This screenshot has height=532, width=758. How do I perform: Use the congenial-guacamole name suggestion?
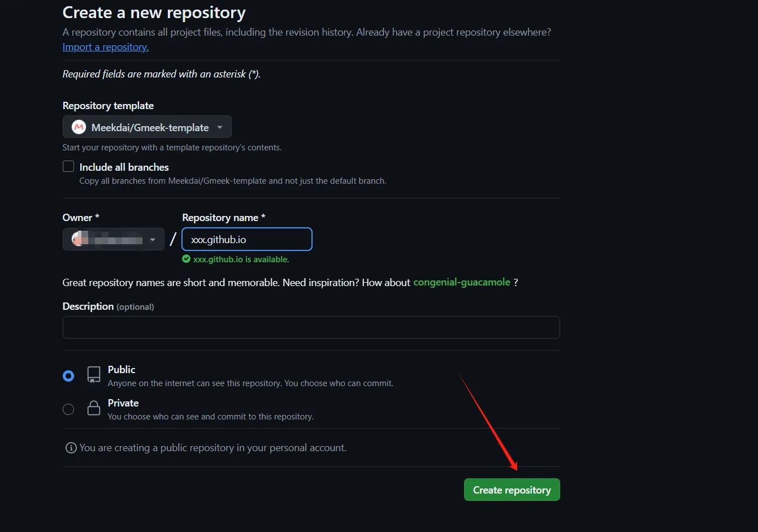click(462, 282)
